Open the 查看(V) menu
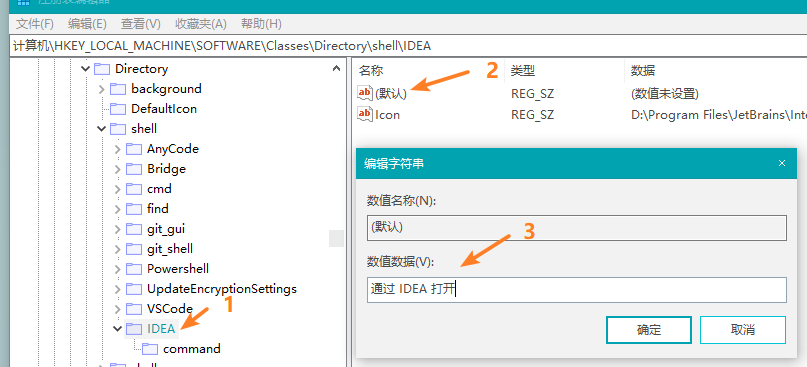 click(x=141, y=24)
